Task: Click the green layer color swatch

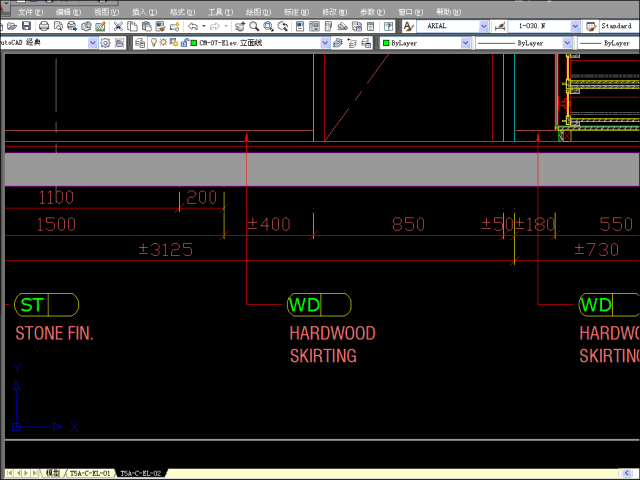Action: click(x=194, y=42)
